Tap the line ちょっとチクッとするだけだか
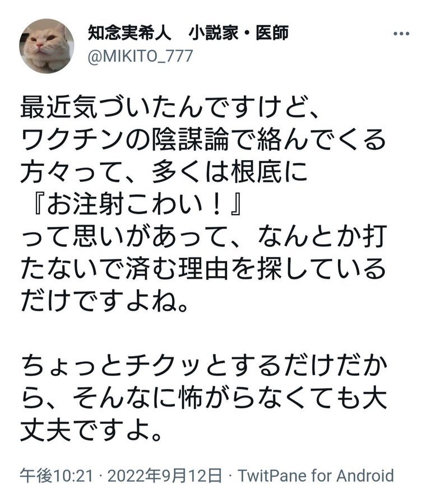Viewport: 431px width, 504px height. [x=203, y=366]
